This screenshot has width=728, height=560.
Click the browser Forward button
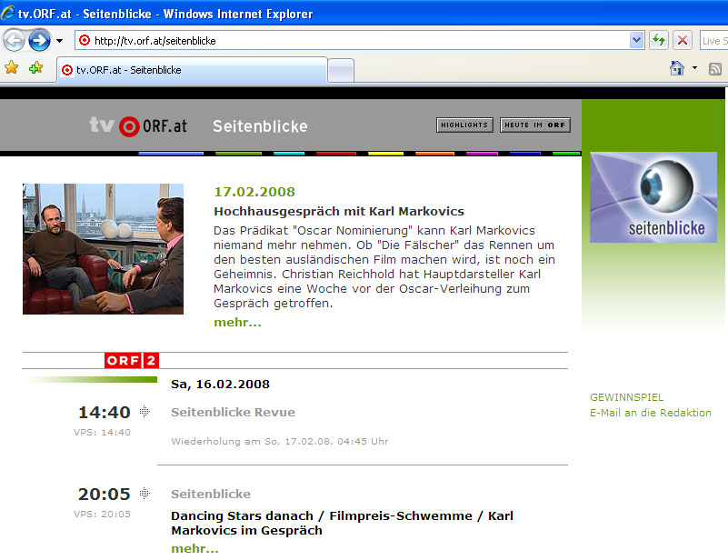click(x=39, y=40)
